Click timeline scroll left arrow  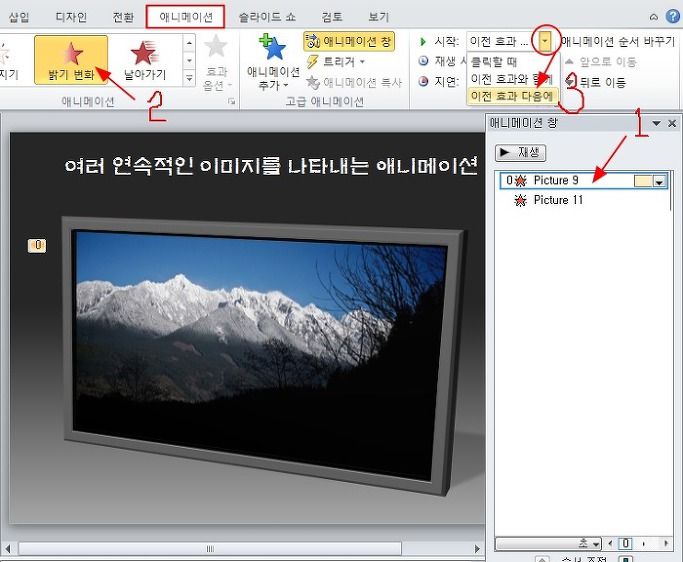tap(610, 543)
